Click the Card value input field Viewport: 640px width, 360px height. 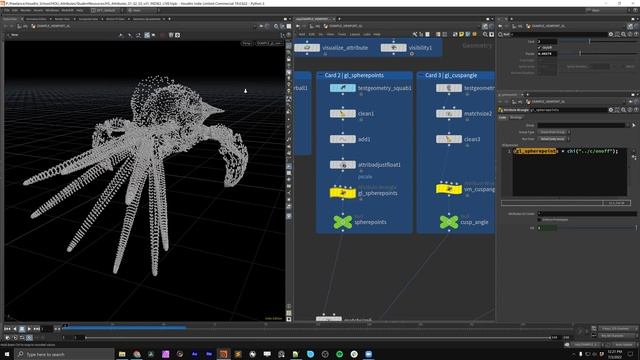[x=547, y=41]
